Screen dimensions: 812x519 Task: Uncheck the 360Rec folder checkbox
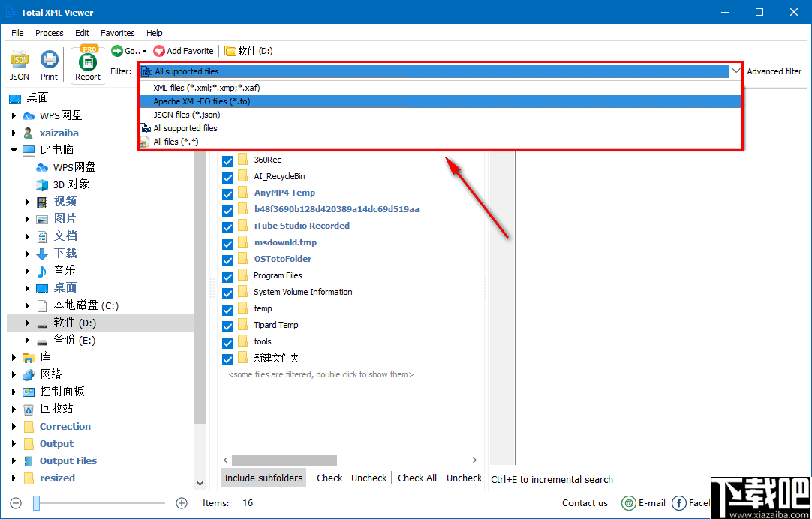point(227,161)
